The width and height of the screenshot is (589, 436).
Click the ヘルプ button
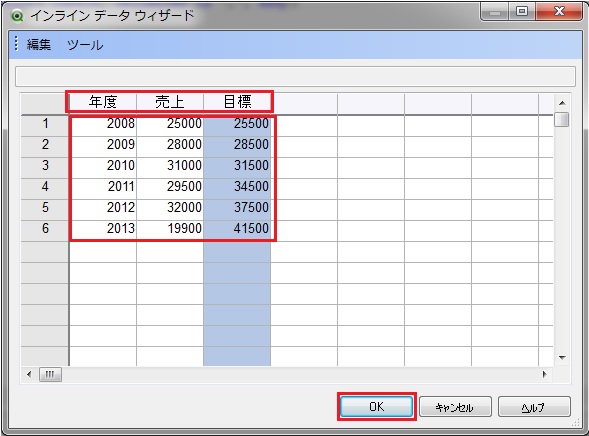[x=534, y=407]
